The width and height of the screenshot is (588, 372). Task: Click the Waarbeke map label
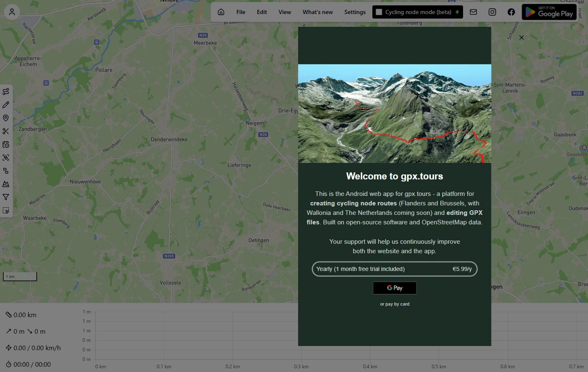click(x=35, y=218)
